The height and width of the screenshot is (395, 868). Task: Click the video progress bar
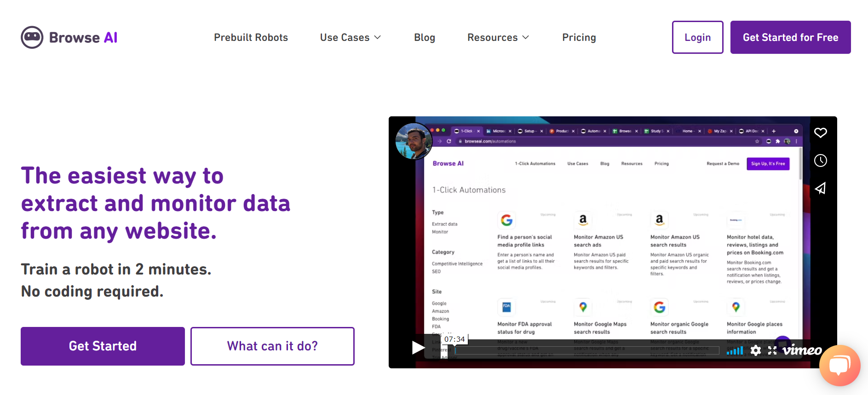[587, 350]
